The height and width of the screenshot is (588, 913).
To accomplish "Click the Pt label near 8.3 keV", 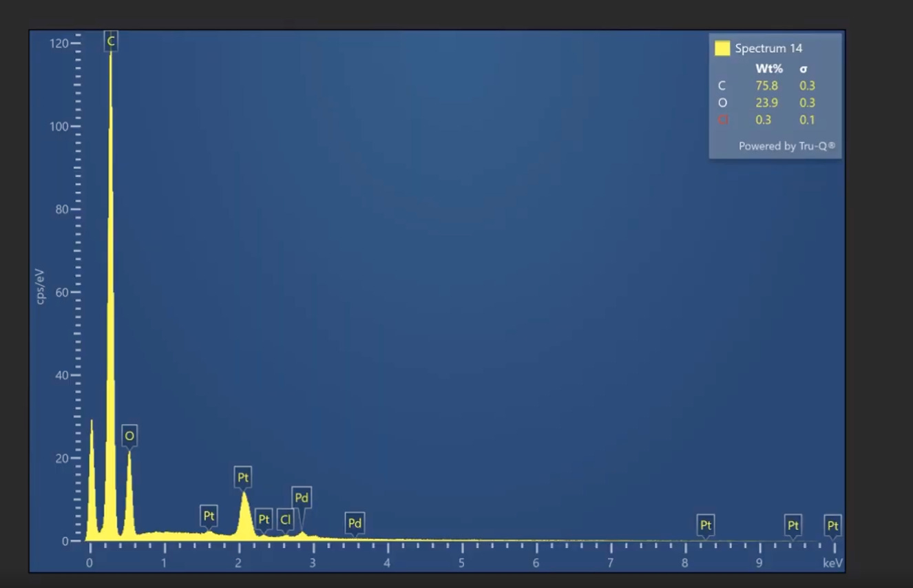I will click(x=706, y=525).
